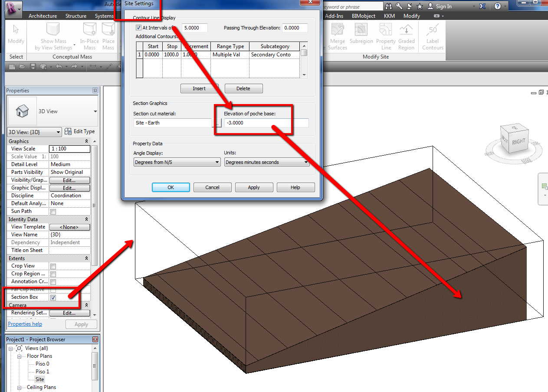Click the Label Contours tool icon
The width and height of the screenshot is (548, 392).
point(432,30)
